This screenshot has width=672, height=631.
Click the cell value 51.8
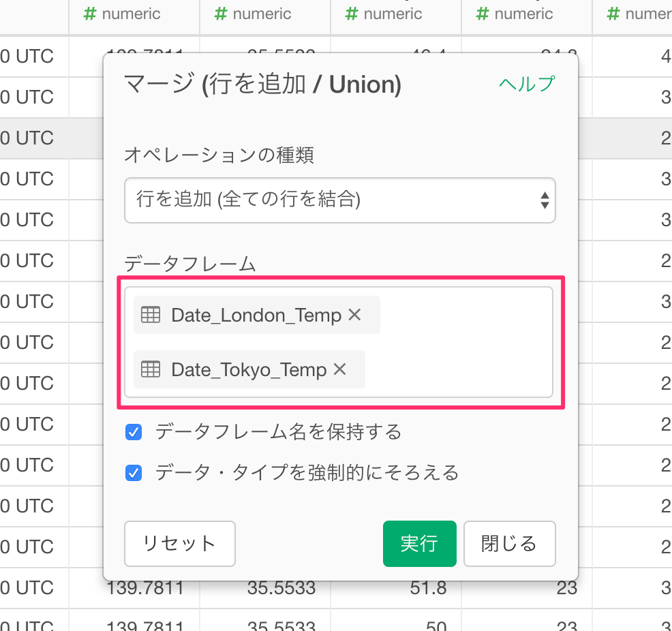[x=428, y=588]
